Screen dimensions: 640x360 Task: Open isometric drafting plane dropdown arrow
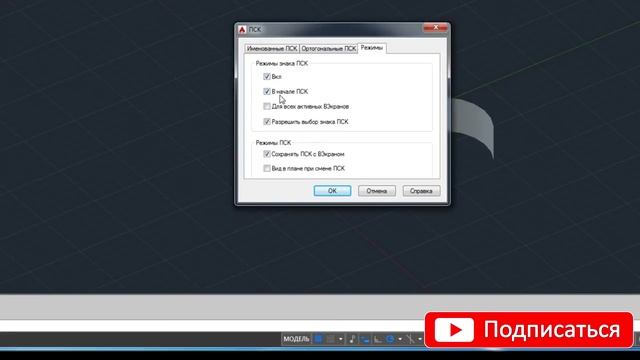click(x=420, y=339)
